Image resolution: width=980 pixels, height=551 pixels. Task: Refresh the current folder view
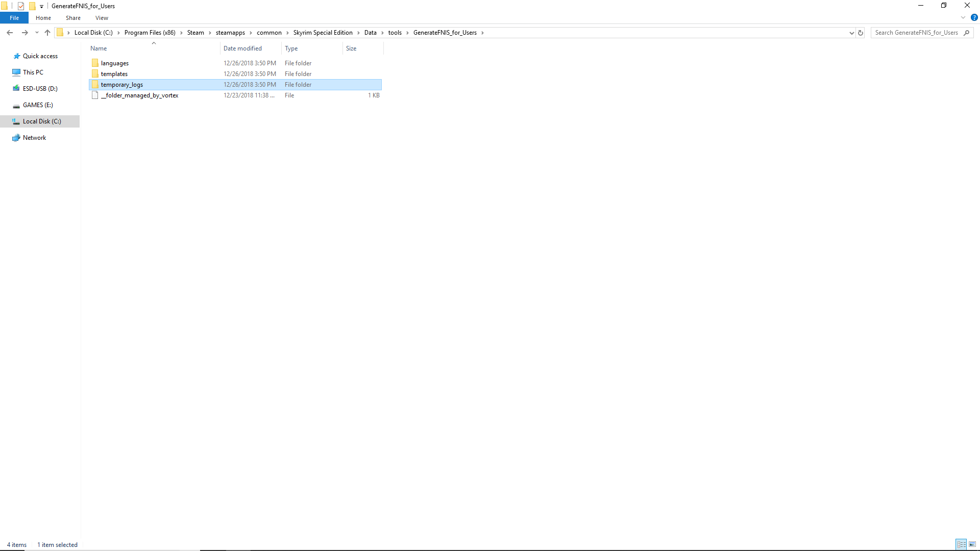click(861, 33)
